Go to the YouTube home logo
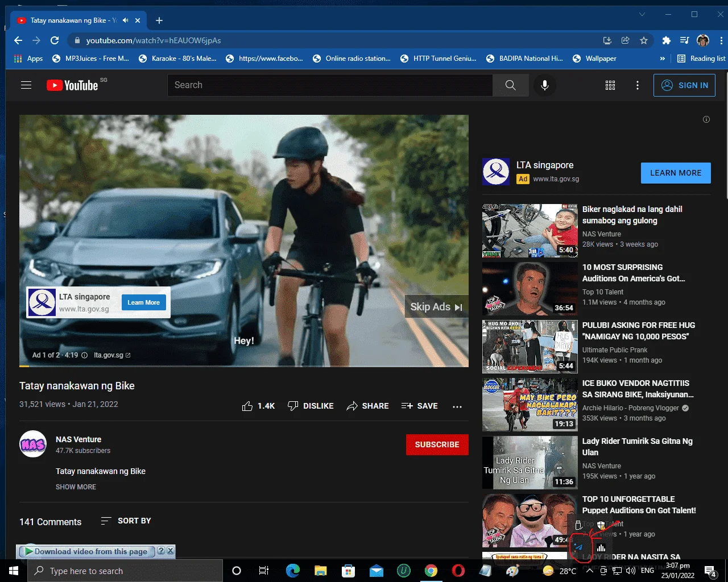728x582 pixels. click(72, 85)
